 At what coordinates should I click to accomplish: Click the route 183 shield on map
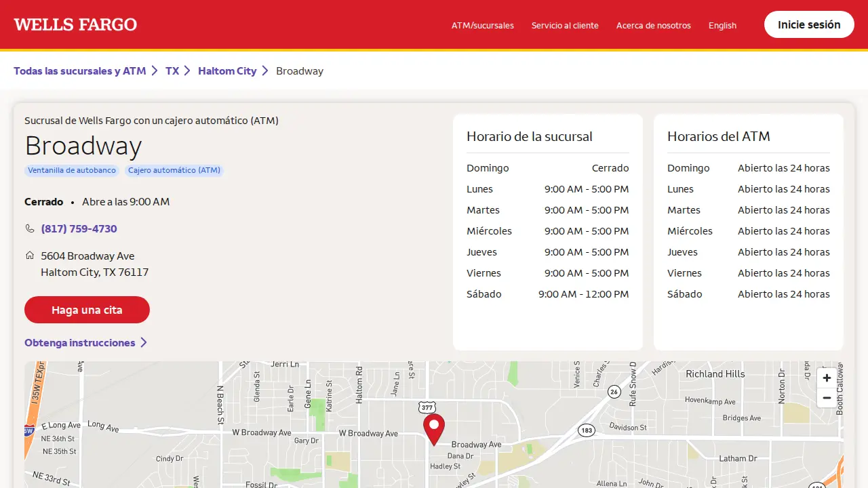[x=587, y=430]
